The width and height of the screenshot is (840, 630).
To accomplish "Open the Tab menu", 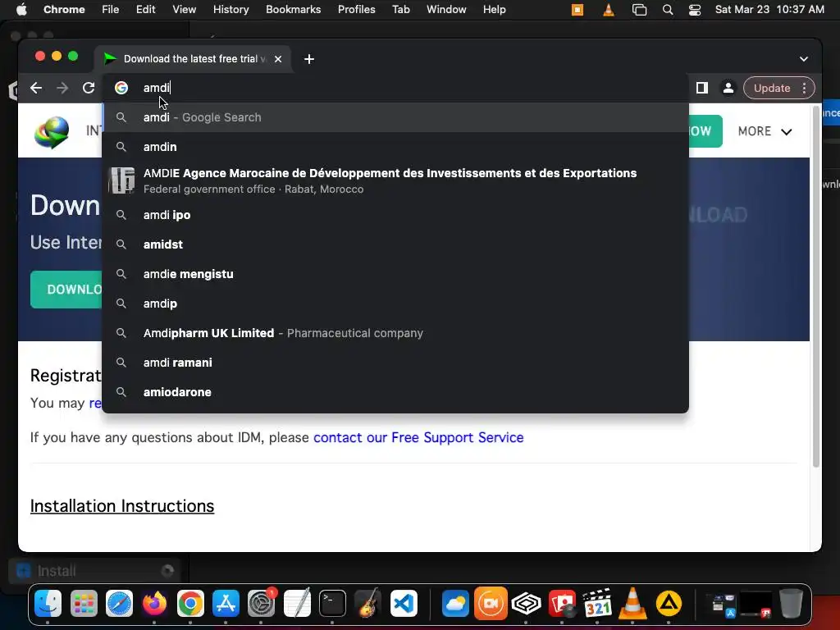I will (x=400, y=10).
